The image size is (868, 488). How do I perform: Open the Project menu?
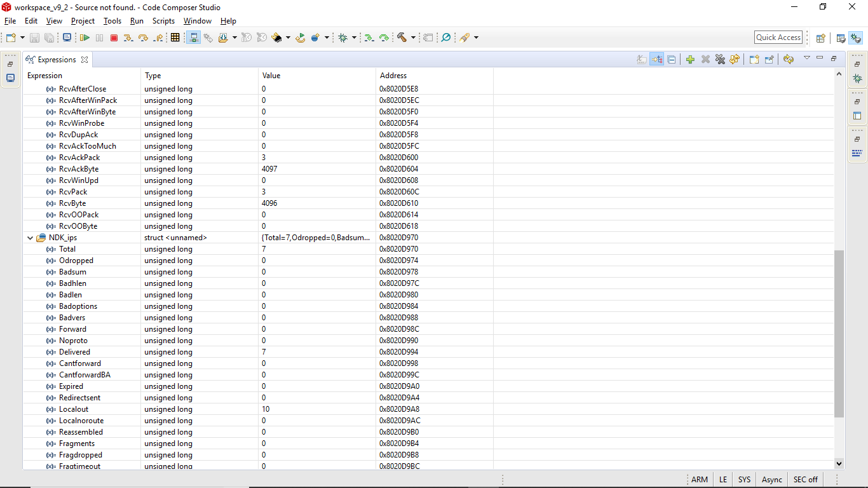[x=83, y=21]
